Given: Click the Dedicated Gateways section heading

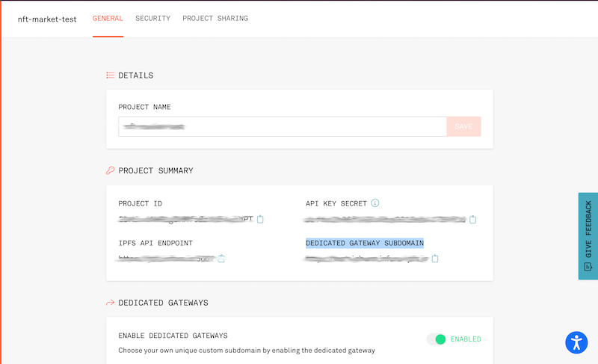Looking at the screenshot, I should pyautogui.click(x=163, y=303).
